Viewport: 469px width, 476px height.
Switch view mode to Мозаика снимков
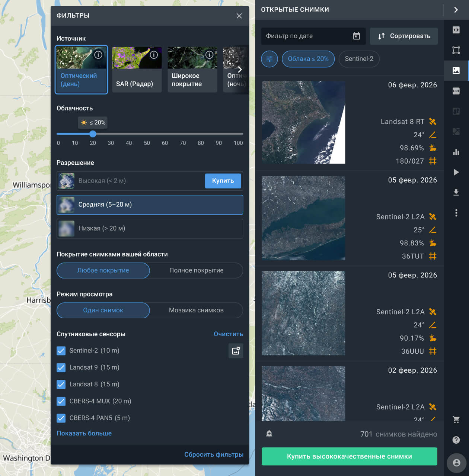[x=197, y=310]
